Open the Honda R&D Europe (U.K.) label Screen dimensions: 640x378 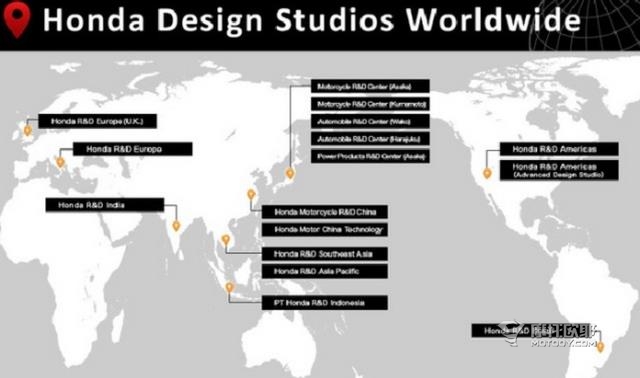[98, 121]
